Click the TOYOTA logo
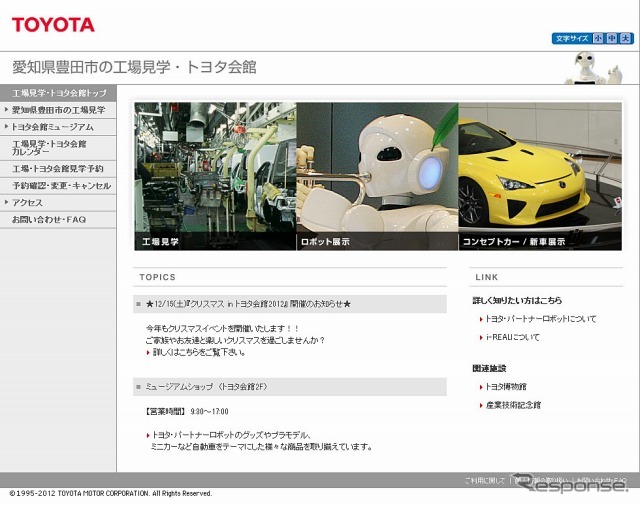640x505 pixels. [53, 25]
